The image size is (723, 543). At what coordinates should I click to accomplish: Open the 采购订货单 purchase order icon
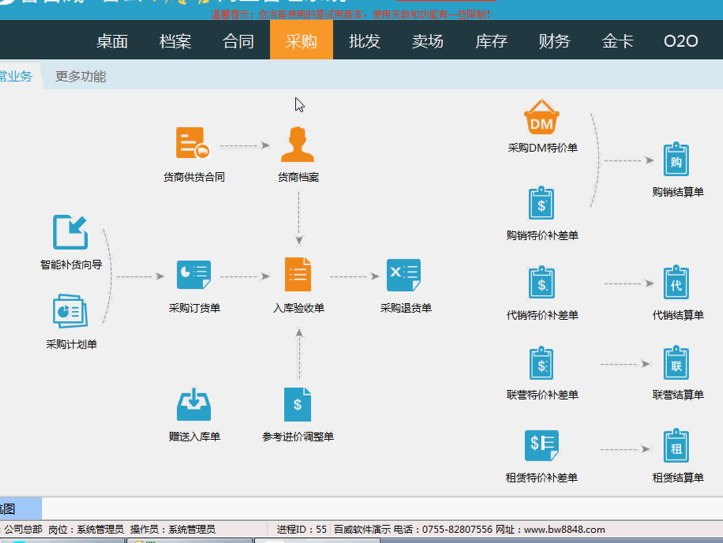point(193,275)
